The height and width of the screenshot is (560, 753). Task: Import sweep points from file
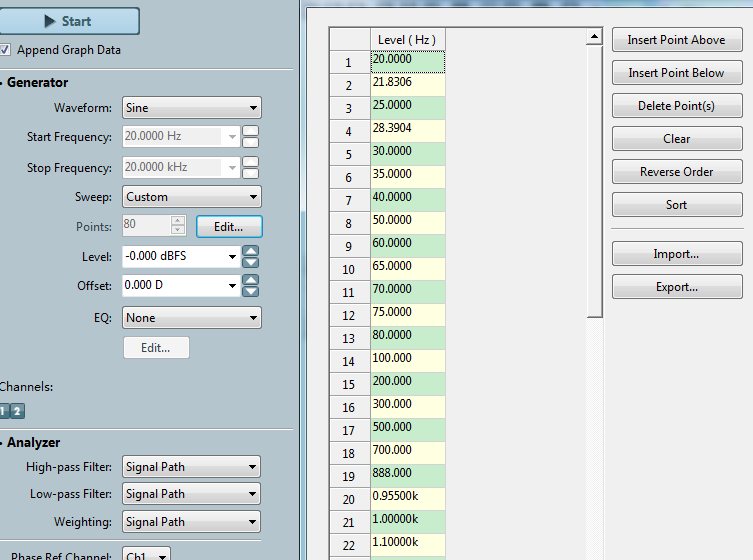pos(677,254)
